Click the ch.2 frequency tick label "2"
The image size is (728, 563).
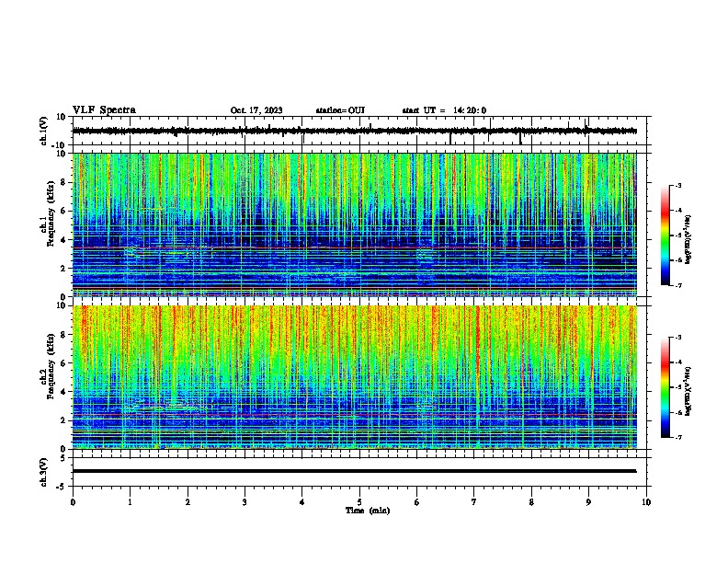tap(63, 420)
